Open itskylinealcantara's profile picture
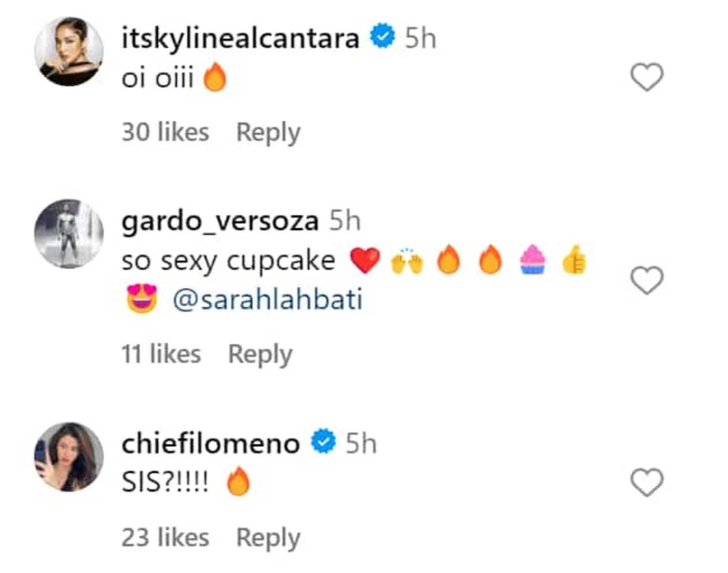This screenshot has width=728, height=573. [68, 51]
